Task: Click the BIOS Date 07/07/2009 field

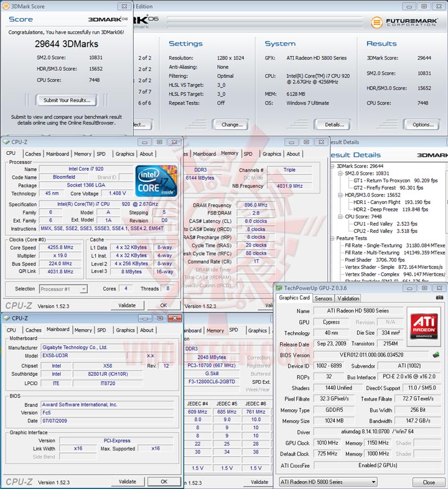Action: pos(107,421)
